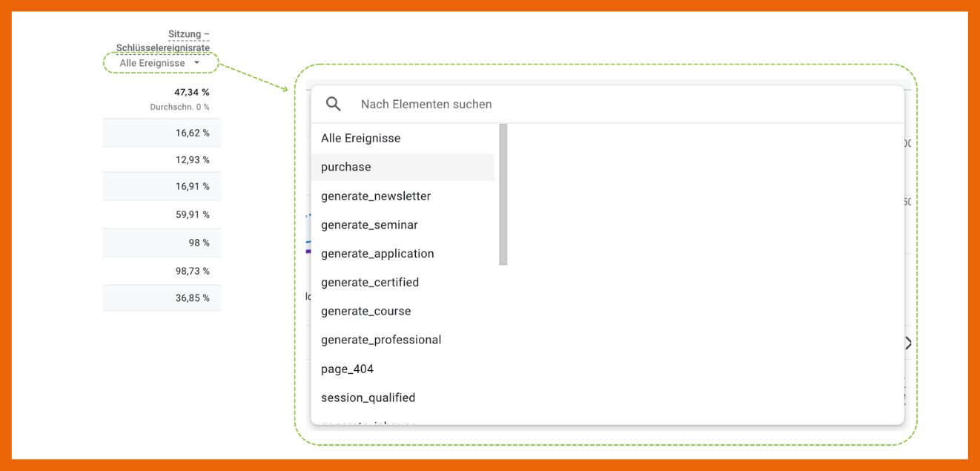
Task: Select 'Alle Ereignisse' in the event list
Action: (x=361, y=139)
